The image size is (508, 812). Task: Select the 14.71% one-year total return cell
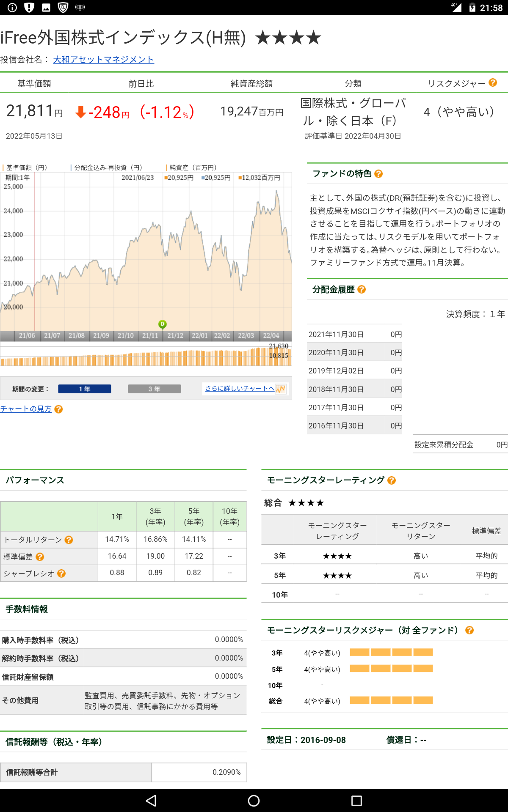(x=117, y=540)
